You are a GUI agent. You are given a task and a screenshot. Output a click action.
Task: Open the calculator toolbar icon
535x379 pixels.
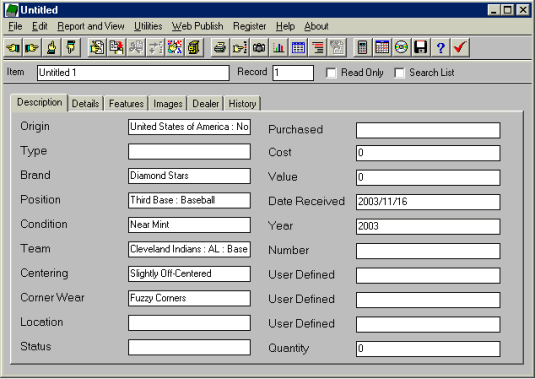click(x=362, y=47)
